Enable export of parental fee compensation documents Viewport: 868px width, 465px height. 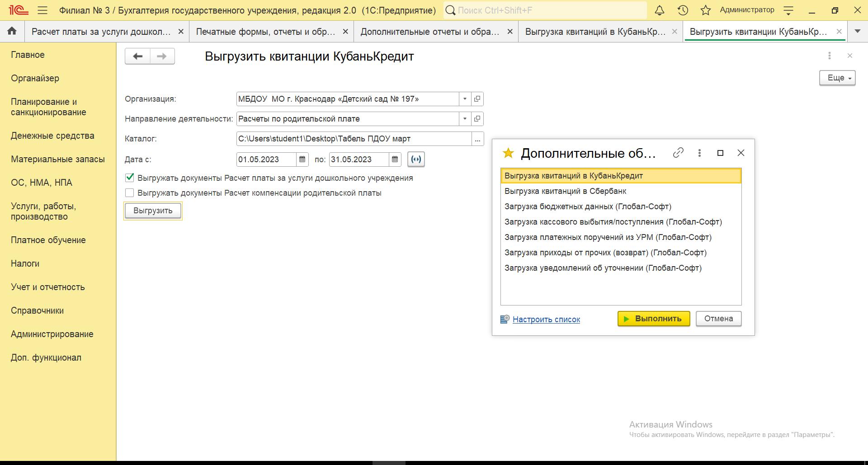coord(130,193)
